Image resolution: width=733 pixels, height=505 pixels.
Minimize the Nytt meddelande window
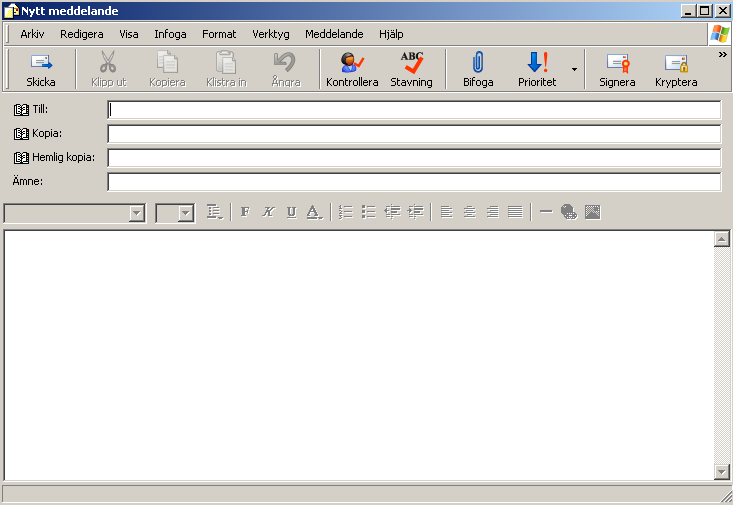click(x=688, y=11)
